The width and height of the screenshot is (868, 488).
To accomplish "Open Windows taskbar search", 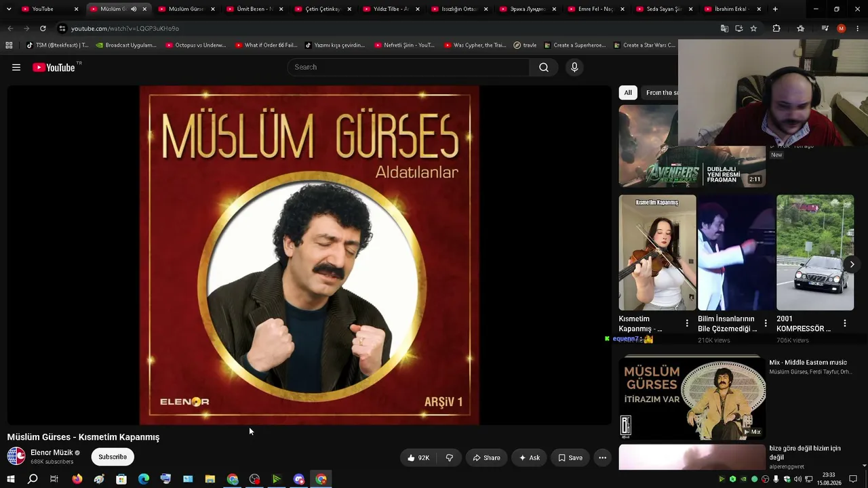I will pyautogui.click(x=32, y=479).
